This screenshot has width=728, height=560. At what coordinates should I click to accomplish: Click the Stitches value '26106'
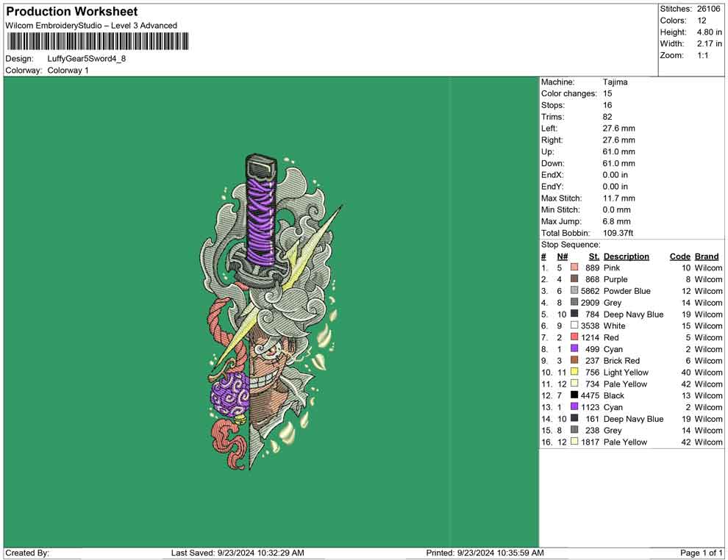point(708,9)
